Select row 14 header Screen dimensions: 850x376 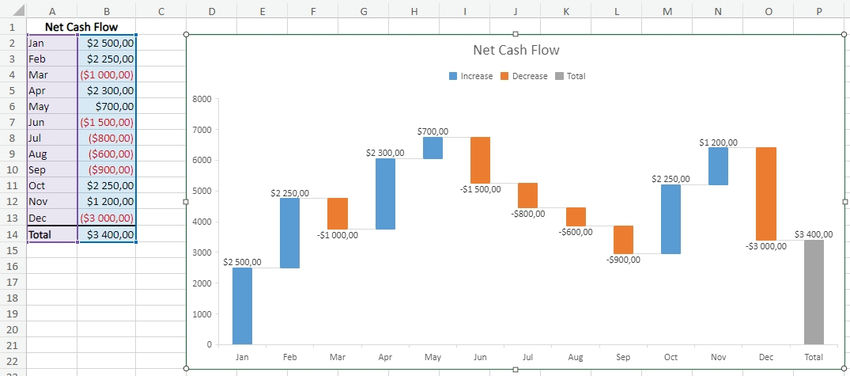(13, 235)
